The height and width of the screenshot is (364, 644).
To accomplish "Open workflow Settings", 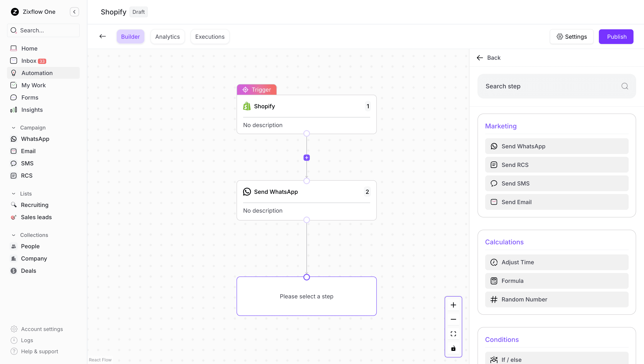I will [571, 37].
